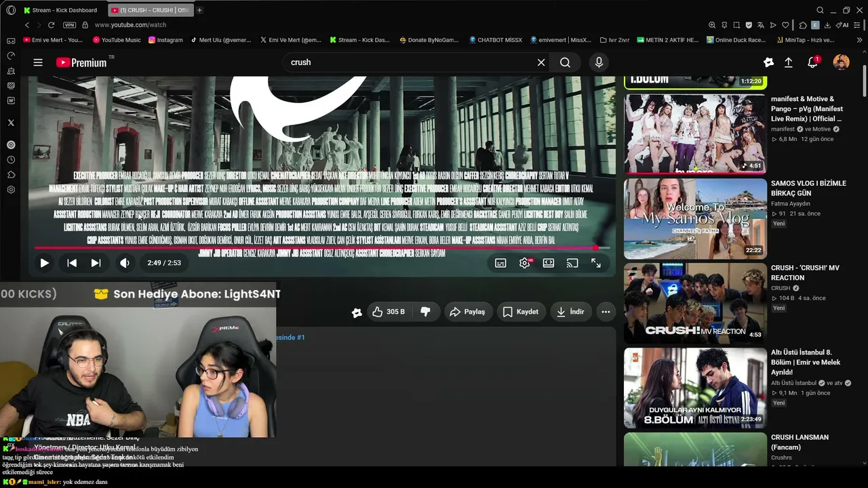The height and width of the screenshot is (488, 868).
Task: Go back in browser history
Action: tap(27, 25)
